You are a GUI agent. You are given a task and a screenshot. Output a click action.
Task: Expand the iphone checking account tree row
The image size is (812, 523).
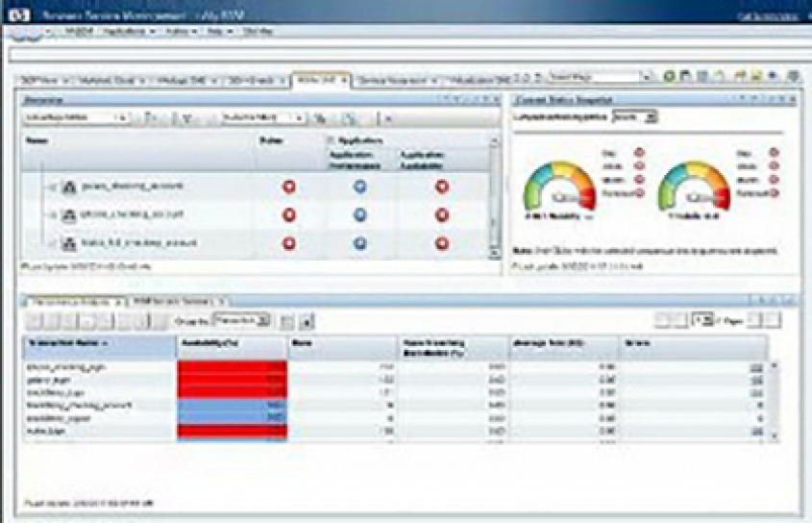click(52, 214)
